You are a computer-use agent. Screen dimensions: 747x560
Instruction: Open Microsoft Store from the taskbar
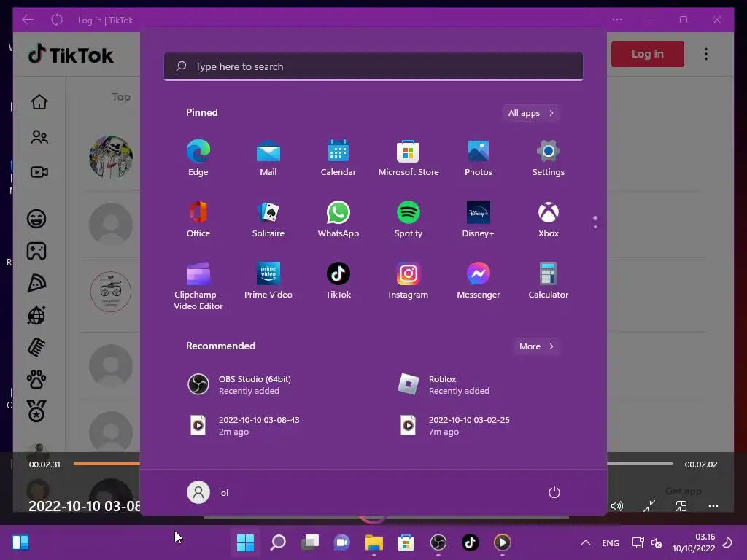[x=406, y=542]
